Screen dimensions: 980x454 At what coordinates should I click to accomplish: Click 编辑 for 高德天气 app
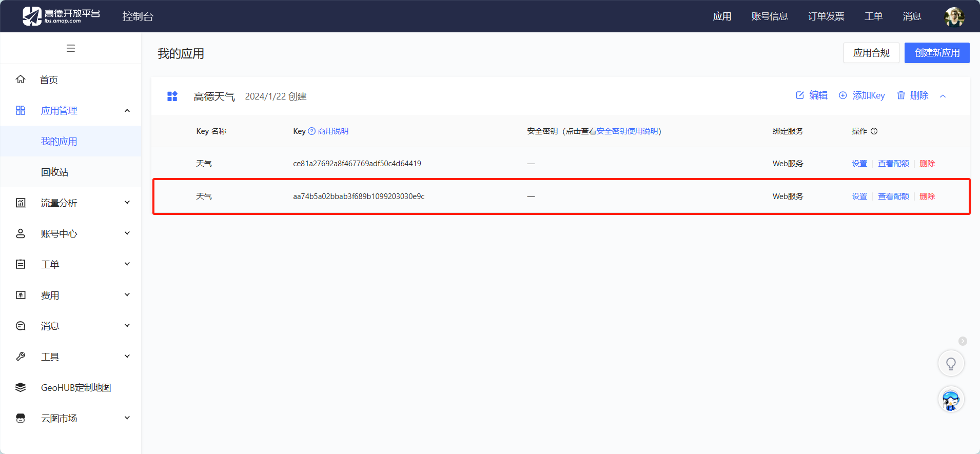point(818,95)
